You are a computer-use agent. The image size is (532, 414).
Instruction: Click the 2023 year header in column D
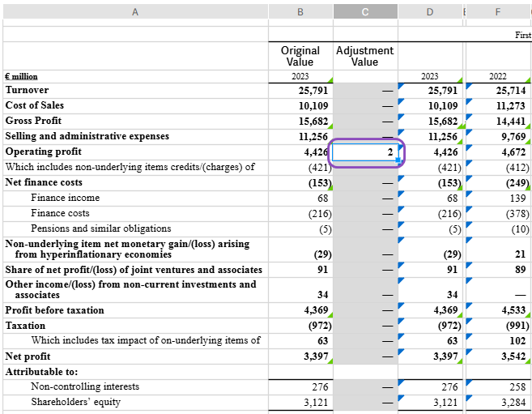429,77
